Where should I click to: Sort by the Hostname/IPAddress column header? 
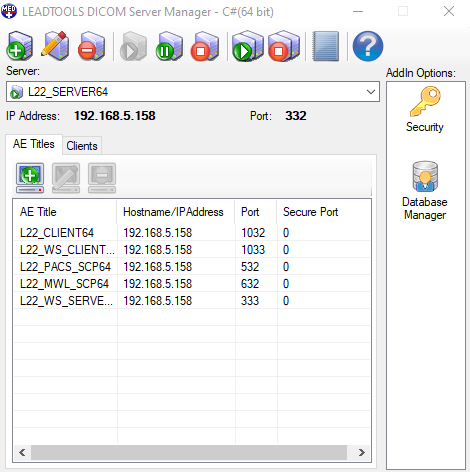(176, 212)
